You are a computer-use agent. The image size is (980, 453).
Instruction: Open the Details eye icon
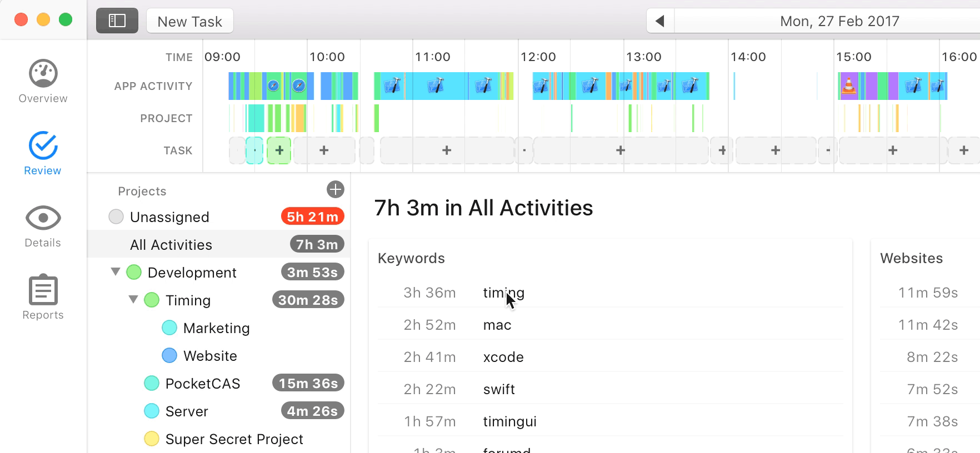coord(43,218)
